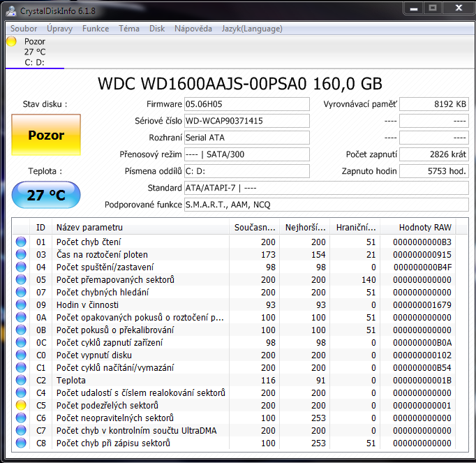Select the Hodin v činnosti row text
The width and height of the screenshot is (476, 463).
point(87,304)
